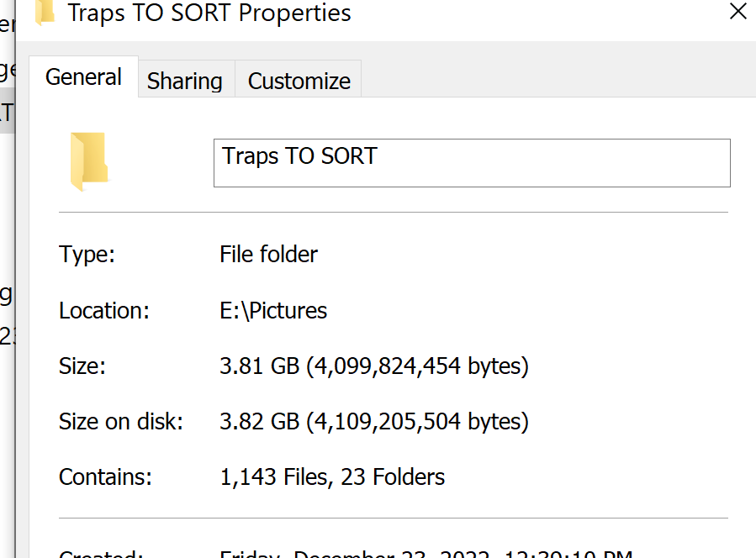Click the Size on disk label
Screen dimensions: 756x558
tap(120, 421)
